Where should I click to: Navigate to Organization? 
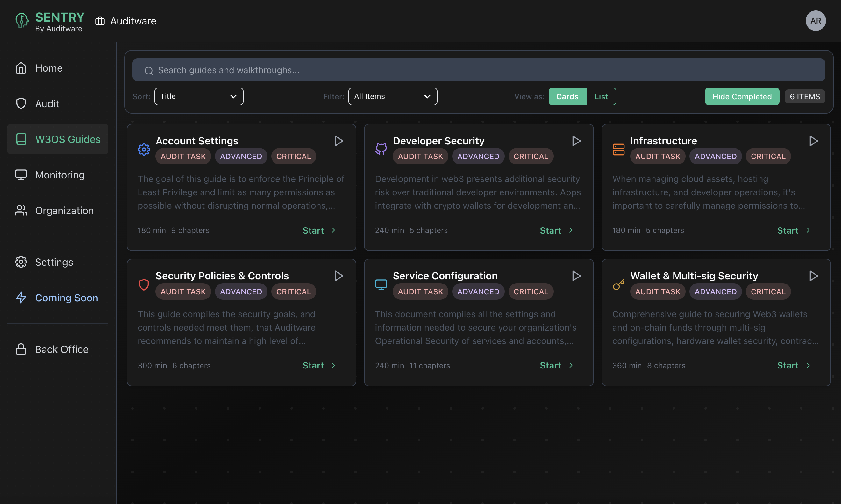(x=57, y=211)
